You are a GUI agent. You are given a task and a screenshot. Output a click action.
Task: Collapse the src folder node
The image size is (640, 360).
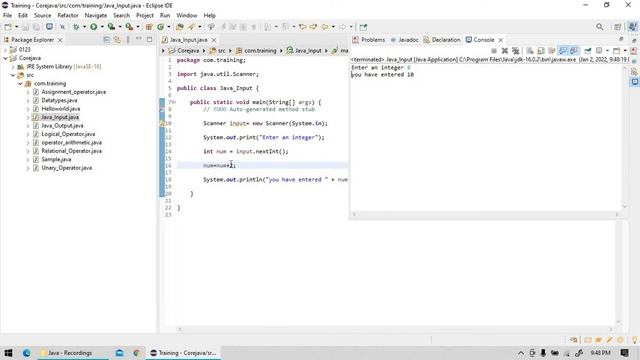click(13, 75)
